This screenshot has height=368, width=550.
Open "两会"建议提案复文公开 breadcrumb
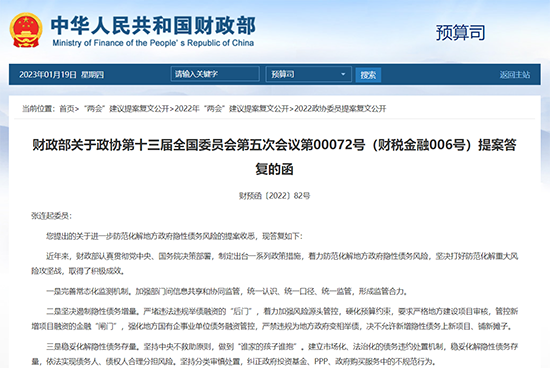pyautogui.click(x=127, y=109)
